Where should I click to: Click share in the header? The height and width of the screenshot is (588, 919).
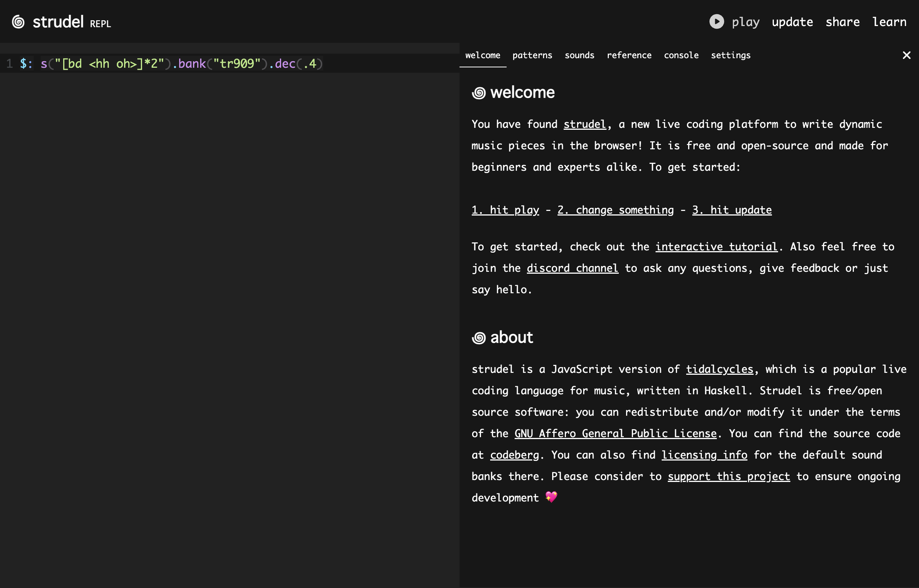click(842, 22)
